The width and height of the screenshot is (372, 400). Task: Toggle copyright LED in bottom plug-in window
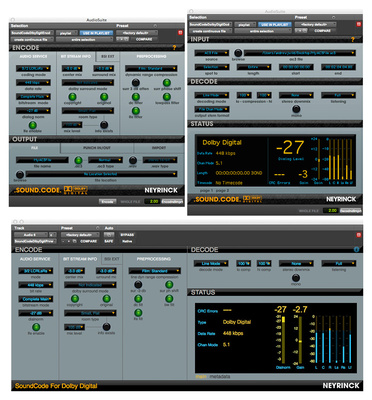(x=75, y=299)
